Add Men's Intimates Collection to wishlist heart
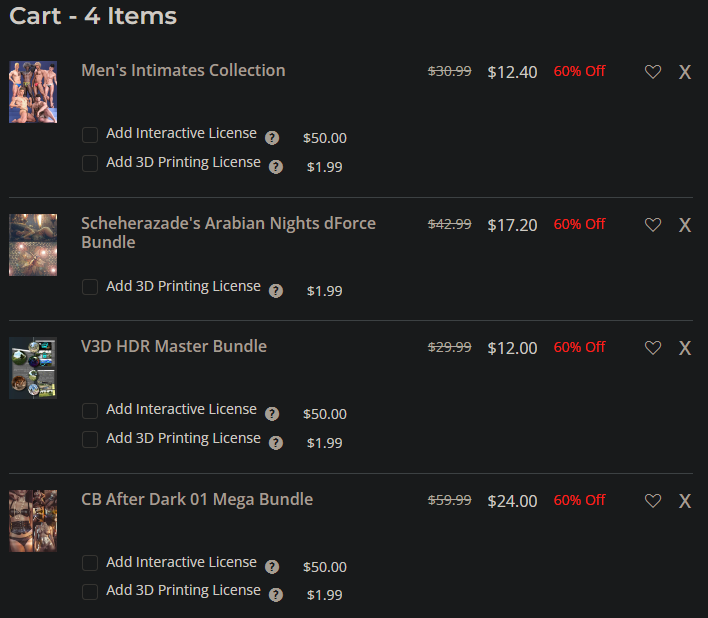 click(653, 72)
